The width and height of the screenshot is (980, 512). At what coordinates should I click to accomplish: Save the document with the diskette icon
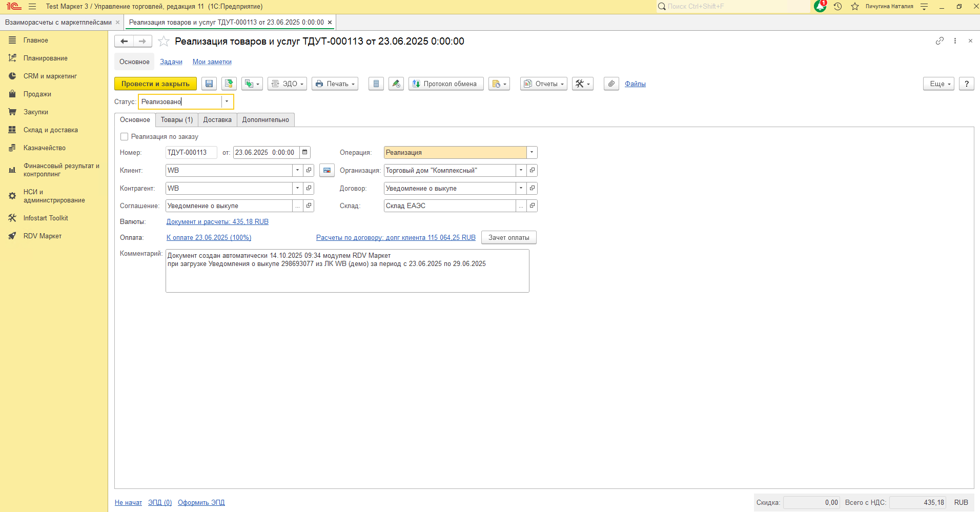point(209,84)
